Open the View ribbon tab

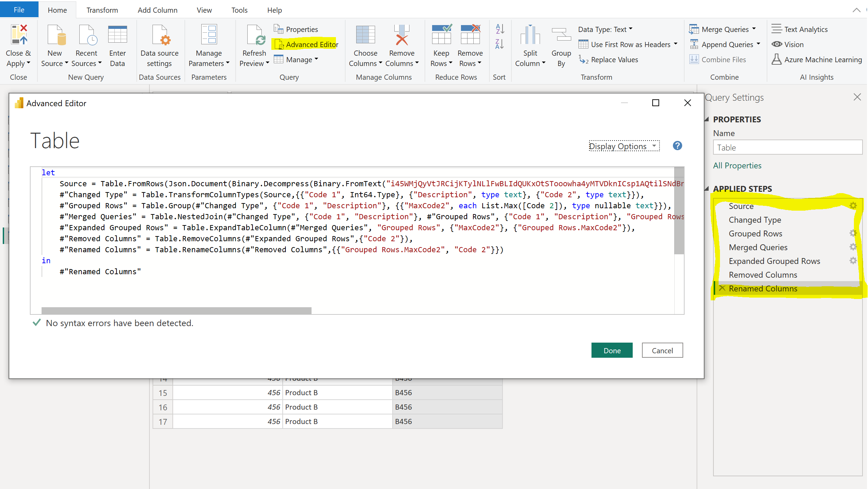(x=204, y=10)
